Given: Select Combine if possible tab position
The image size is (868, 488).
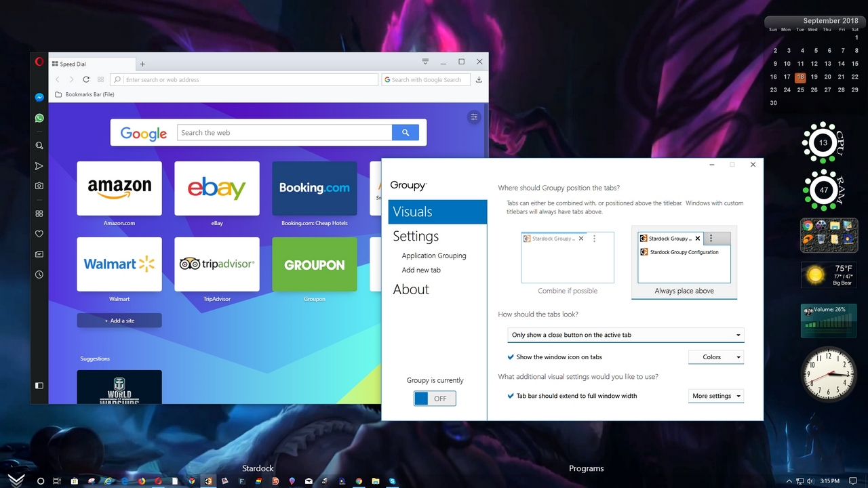Looking at the screenshot, I should (568, 263).
